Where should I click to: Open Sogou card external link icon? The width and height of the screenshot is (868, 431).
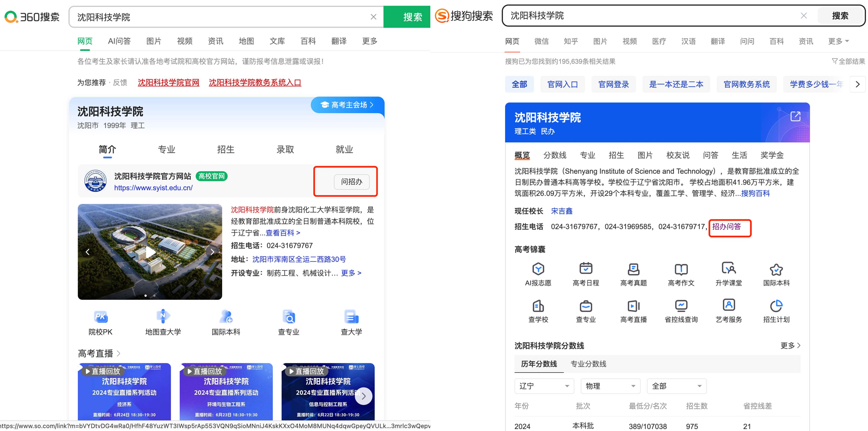point(795,116)
